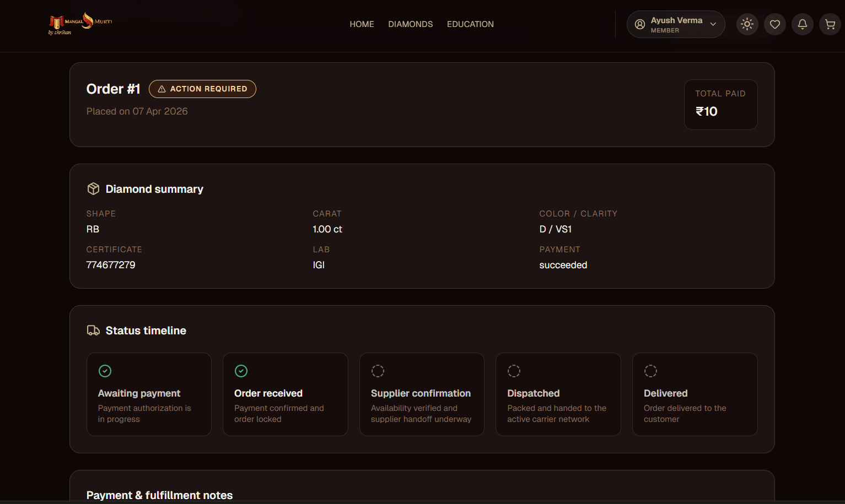This screenshot has height=504, width=845.
Task: Click the ACTION REQUIRED badge
Action: click(202, 89)
